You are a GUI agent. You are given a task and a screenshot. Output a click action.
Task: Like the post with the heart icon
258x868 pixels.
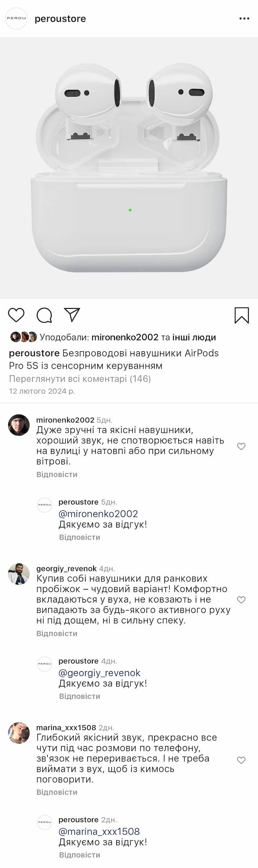coord(17,315)
